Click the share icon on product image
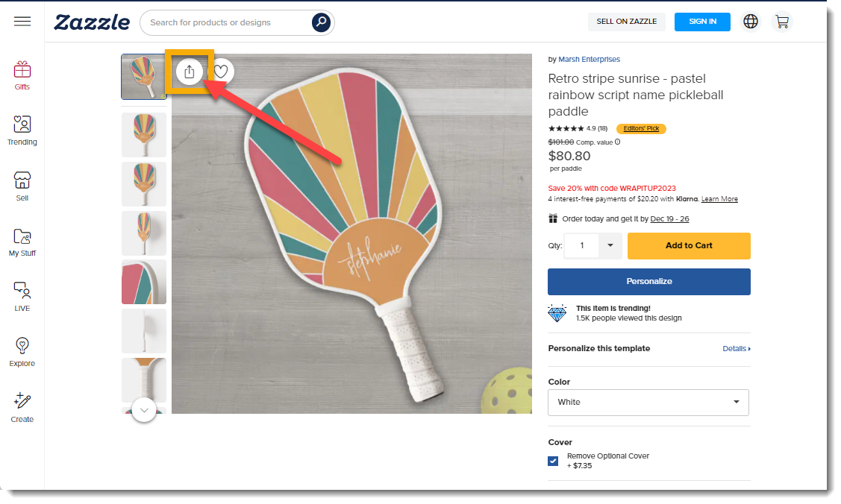 click(x=190, y=72)
